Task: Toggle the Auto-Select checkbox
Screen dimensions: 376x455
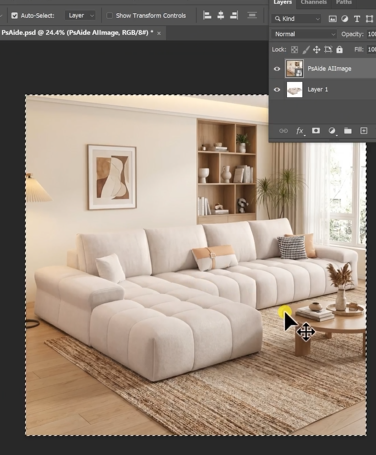Action: (x=14, y=15)
